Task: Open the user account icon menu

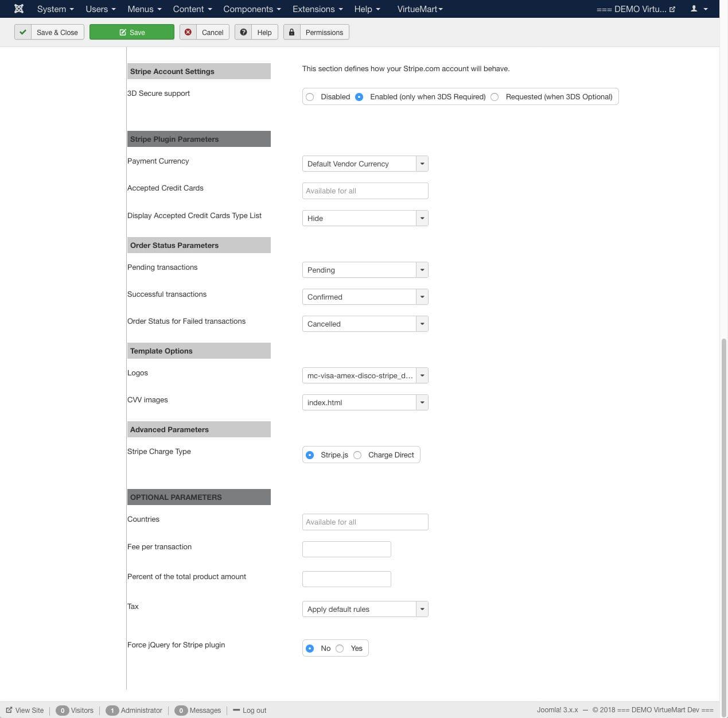Action: [699, 9]
